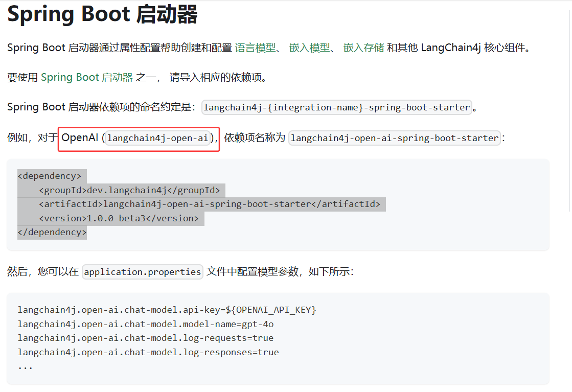Viewport: 572px width, 392px height.
Task: Click the log-responses=true property line
Action: coord(148,352)
